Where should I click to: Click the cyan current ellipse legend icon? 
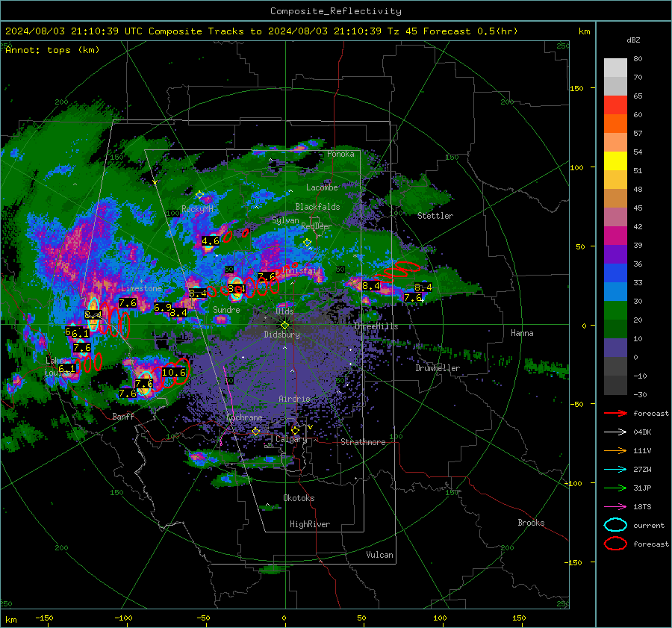(615, 525)
